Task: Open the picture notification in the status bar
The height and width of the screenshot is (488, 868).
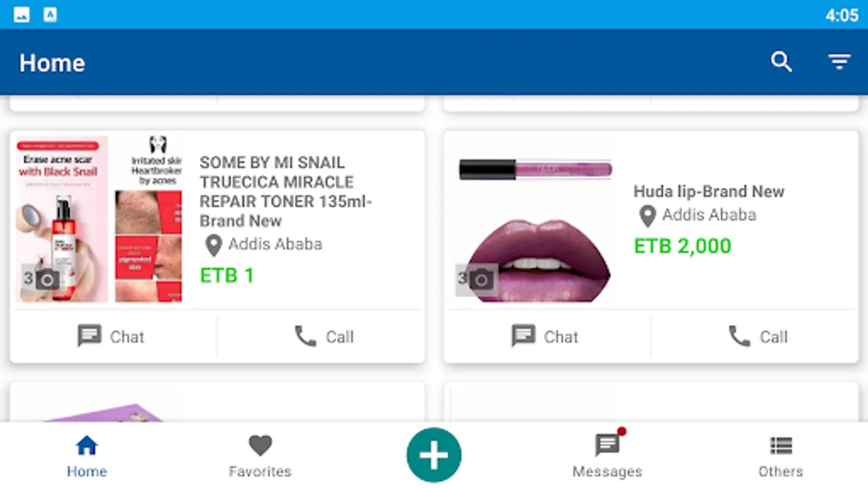Action: pos(22,15)
